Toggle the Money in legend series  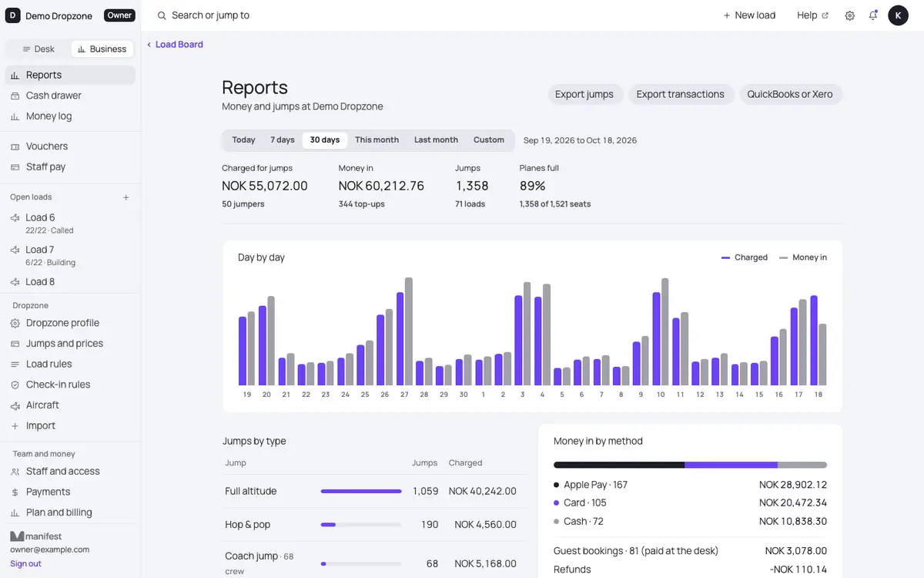803,257
